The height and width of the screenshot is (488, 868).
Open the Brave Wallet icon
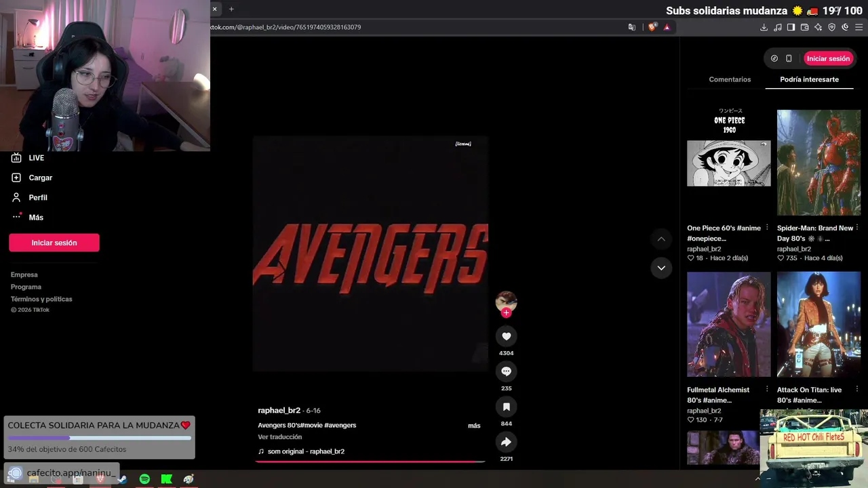pyautogui.click(x=805, y=27)
